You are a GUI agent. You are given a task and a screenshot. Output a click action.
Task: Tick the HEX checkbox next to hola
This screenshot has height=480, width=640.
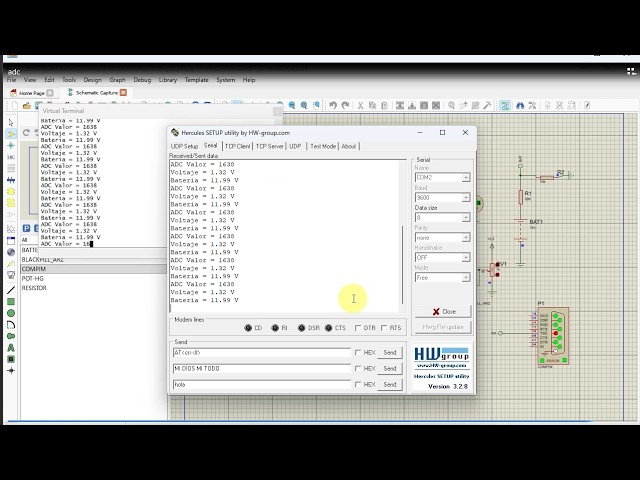tap(358, 384)
